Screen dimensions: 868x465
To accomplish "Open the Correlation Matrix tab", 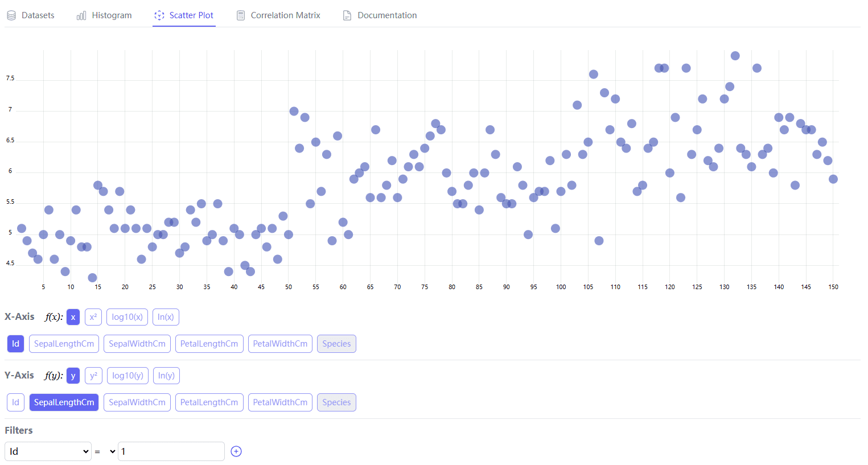I will tap(278, 15).
